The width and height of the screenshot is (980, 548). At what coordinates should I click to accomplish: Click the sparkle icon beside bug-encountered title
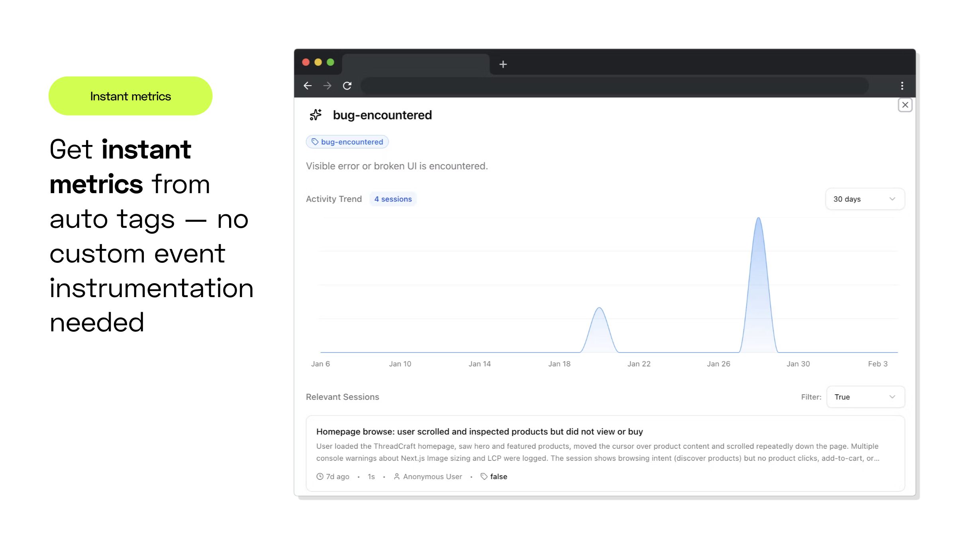(316, 115)
